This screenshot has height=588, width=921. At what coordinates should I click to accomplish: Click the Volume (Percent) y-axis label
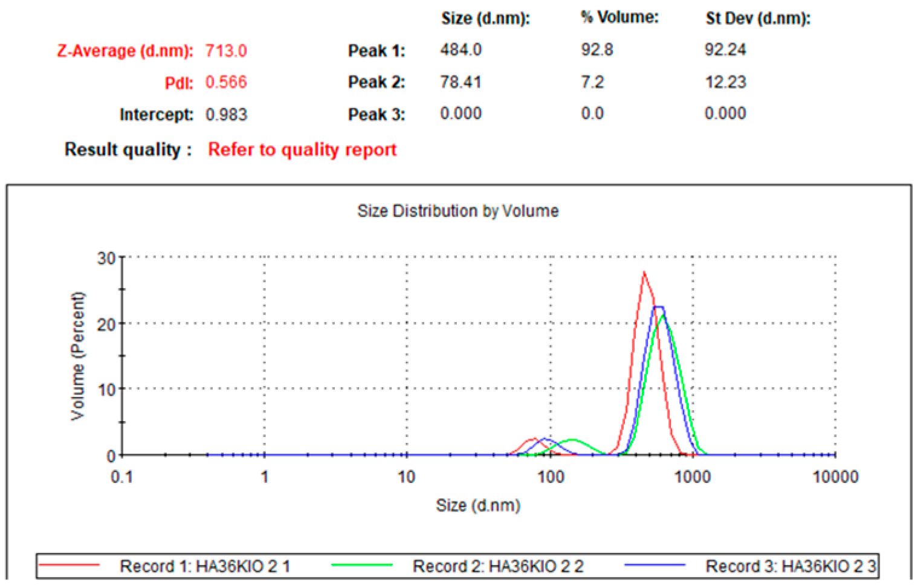(x=77, y=356)
